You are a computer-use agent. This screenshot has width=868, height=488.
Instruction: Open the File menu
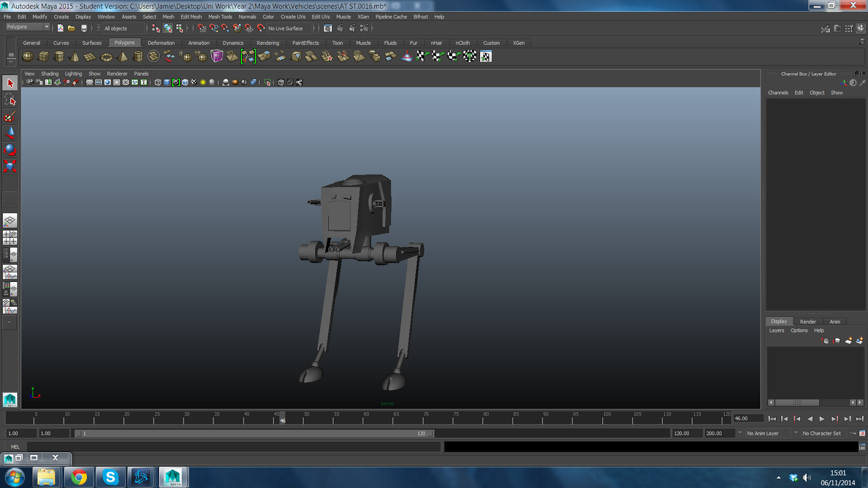tap(8, 17)
